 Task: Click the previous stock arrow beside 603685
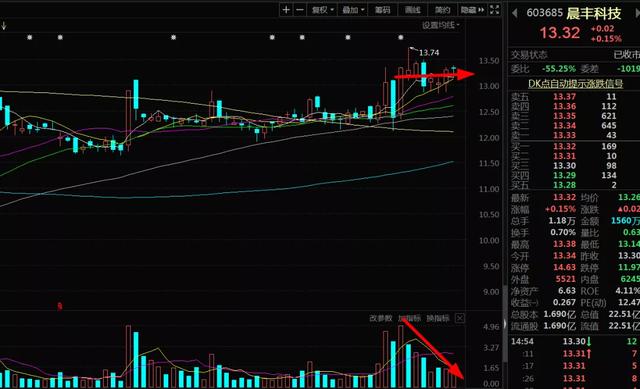[x=515, y=13]
